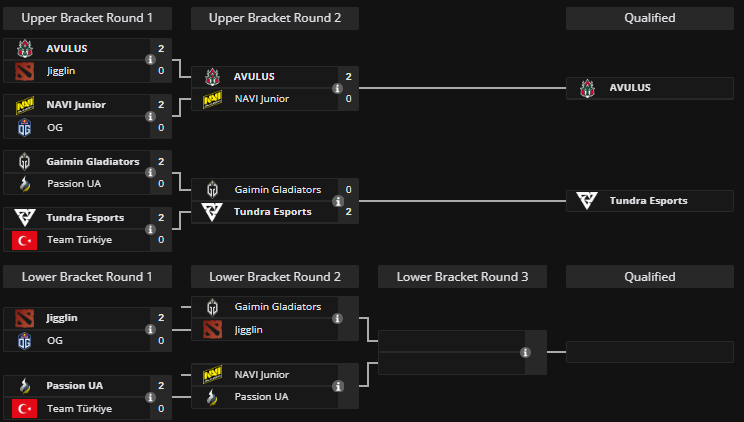The height and width of the screenshot is (422, 744).
Task: Show match details for Tundra Esports vs Team Türkiye
Action: (x=150, y=229)
